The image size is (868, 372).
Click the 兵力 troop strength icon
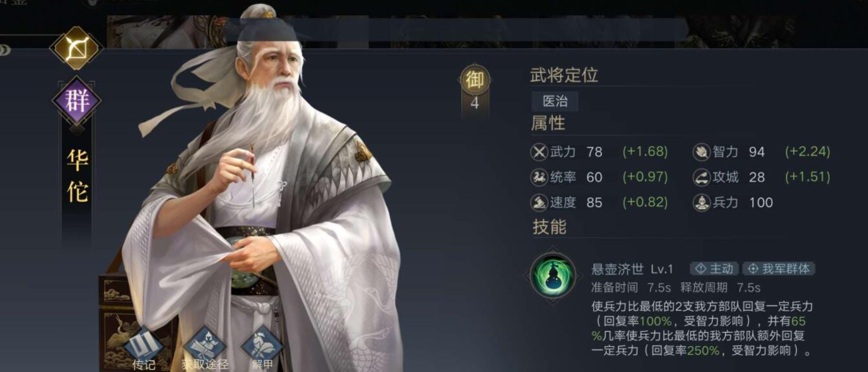[702, 202]
